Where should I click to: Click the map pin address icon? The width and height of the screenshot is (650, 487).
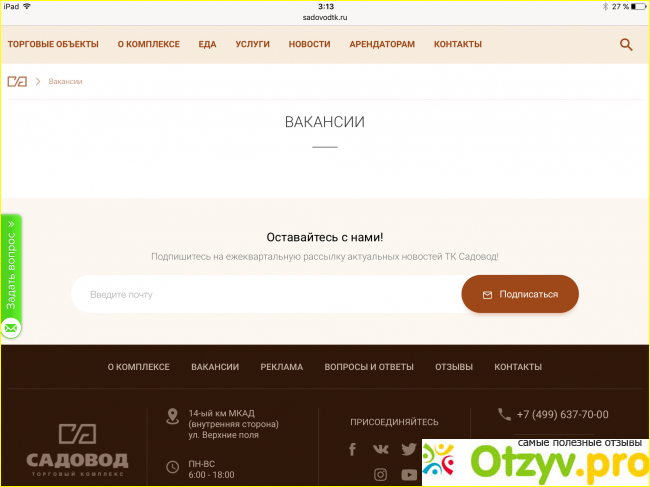tap(171, 415)
